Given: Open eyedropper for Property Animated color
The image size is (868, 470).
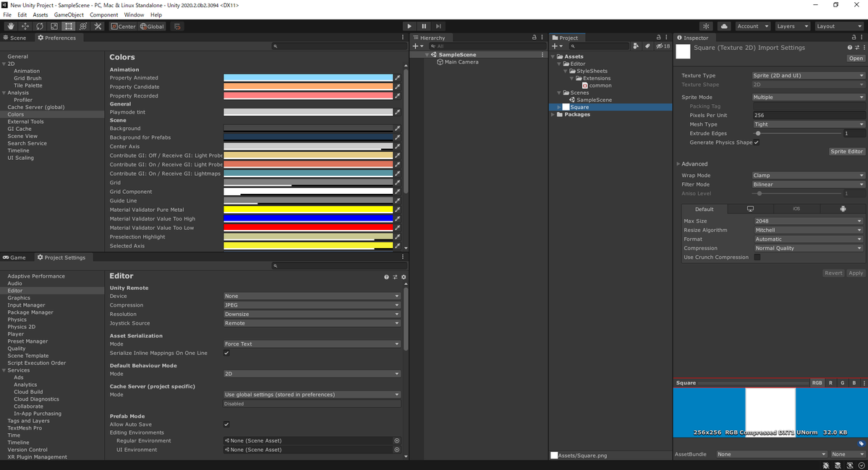Looking at the screenshot, I should pos(397,77).
